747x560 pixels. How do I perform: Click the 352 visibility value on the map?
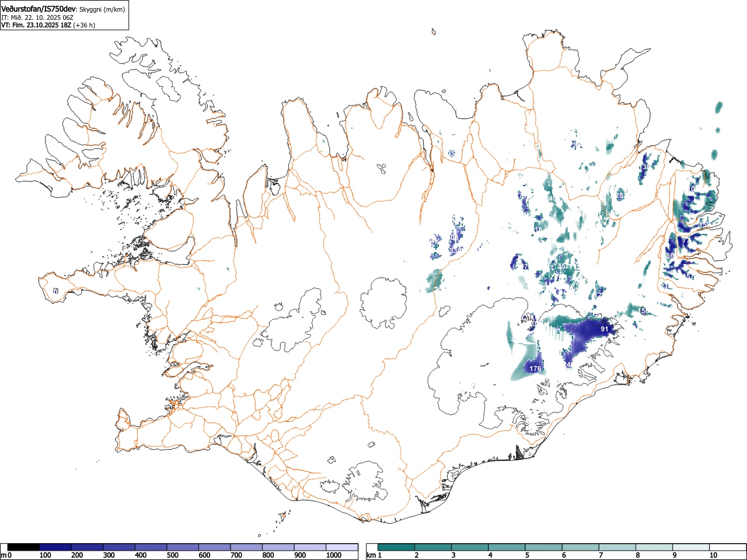[563, 267]
